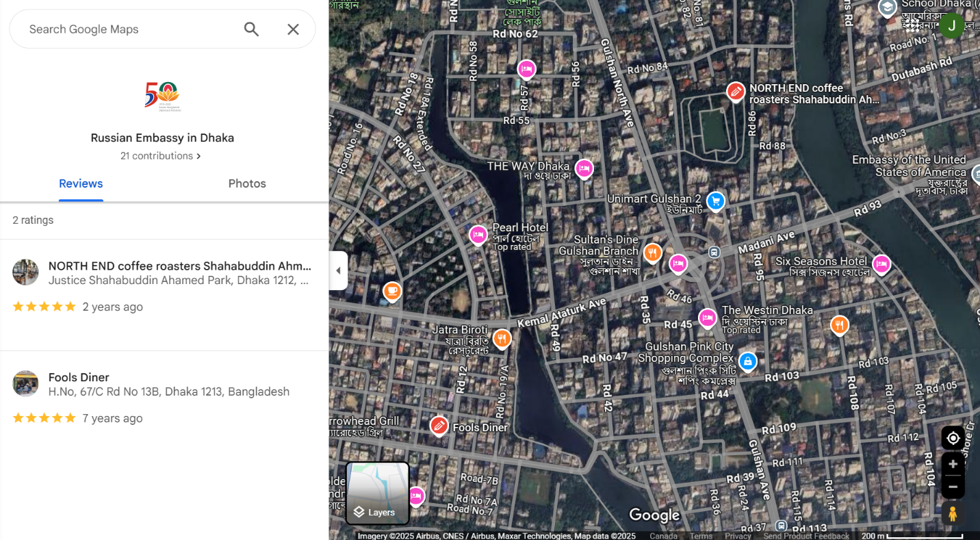Screen dimensions: 980x540
Task: Click THE WAY Dhaka hotel pin
Action: [x=584, y=168]
